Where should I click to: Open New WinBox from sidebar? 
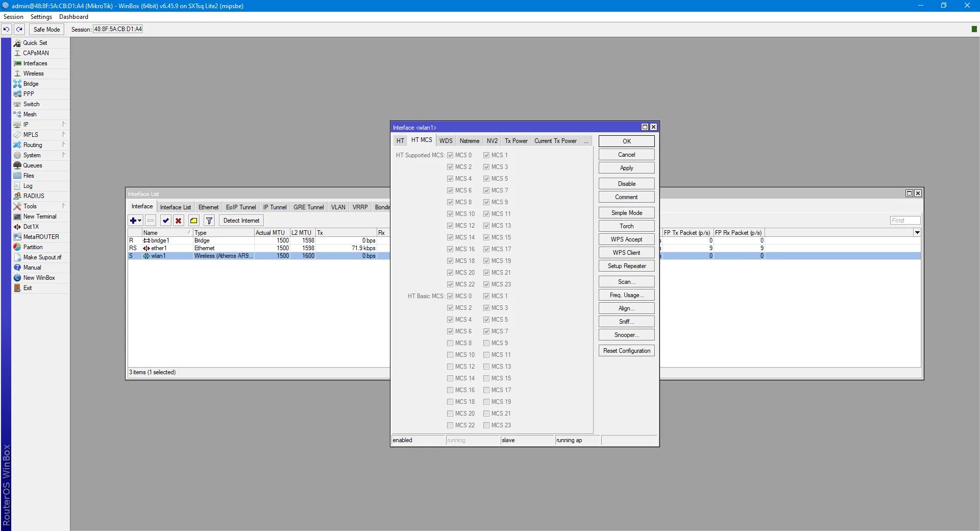(39, 278)
